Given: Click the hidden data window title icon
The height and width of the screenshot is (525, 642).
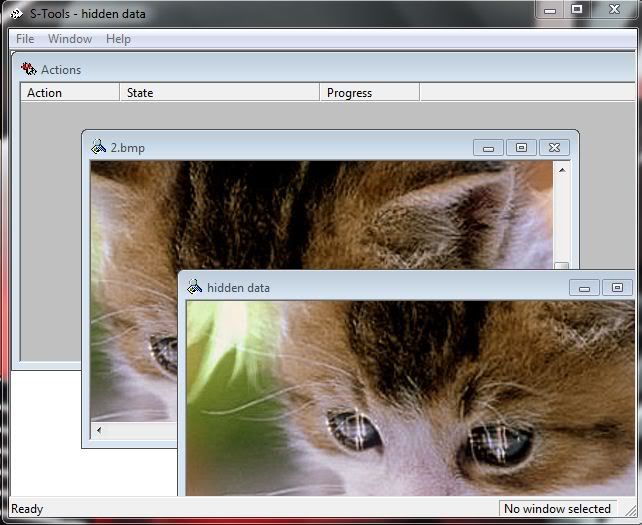Looking at the screenshot, I should click(x=194, y=287).
